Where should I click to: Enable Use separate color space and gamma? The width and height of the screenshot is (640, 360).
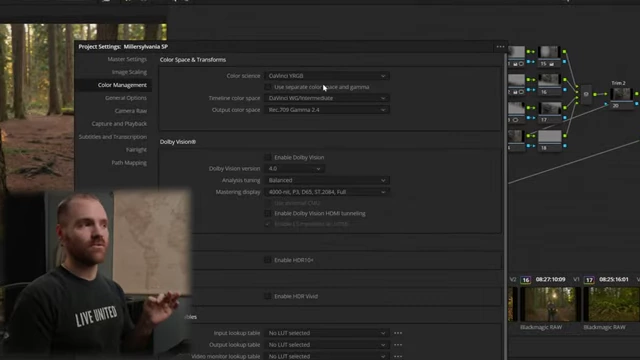268,87
